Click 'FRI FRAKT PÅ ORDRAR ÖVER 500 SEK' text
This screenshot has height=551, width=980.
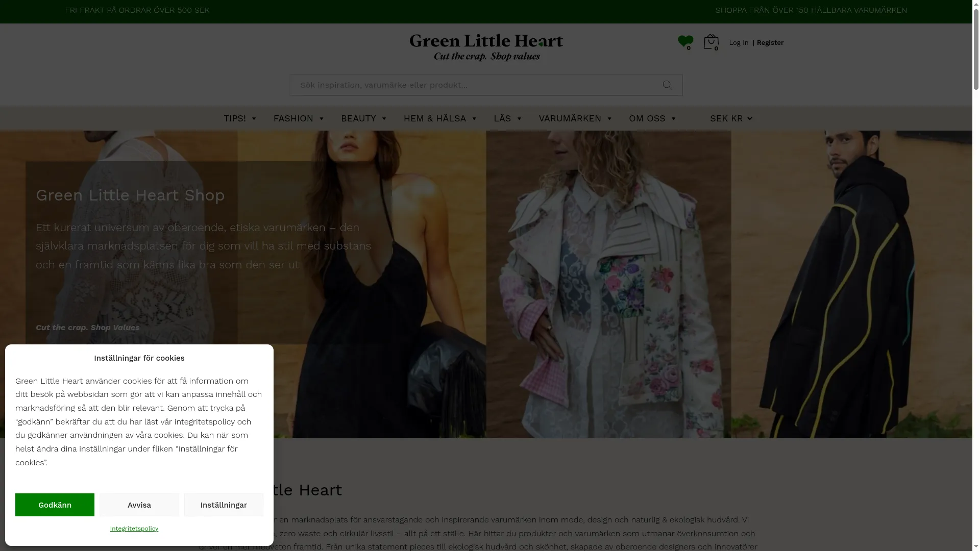pos(137,10)
